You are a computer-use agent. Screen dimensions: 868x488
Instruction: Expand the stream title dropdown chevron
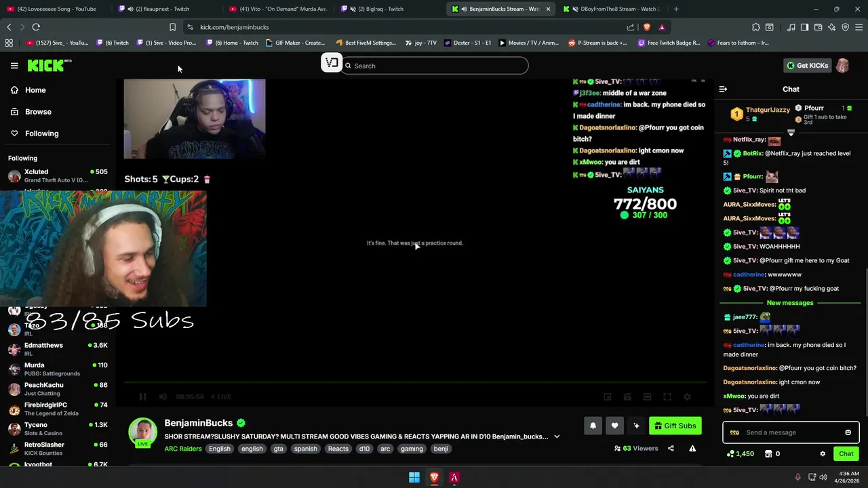(557, 436)
